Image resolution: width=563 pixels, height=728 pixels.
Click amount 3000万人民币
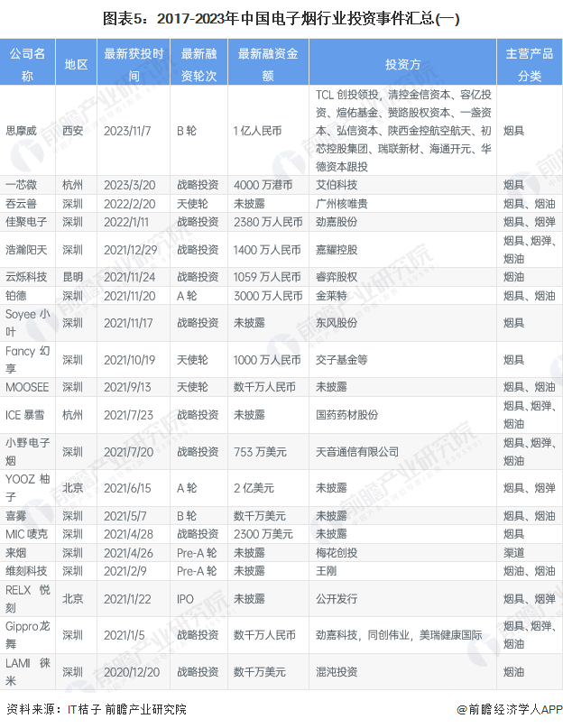[268, 296]
